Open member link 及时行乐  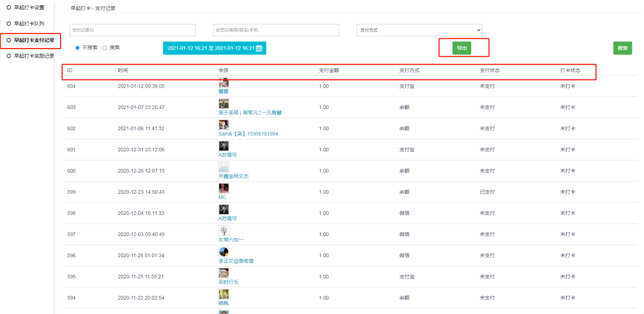(229, 282)
